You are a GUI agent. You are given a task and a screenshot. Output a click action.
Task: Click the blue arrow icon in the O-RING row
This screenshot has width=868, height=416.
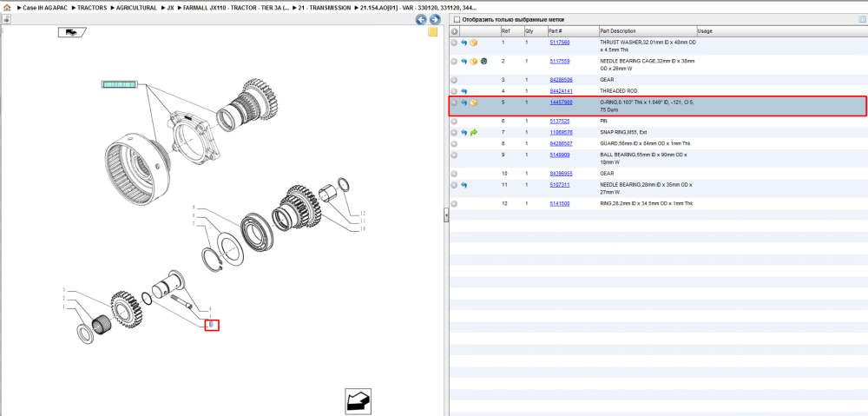pyautogui.click(x=464, y=102)
